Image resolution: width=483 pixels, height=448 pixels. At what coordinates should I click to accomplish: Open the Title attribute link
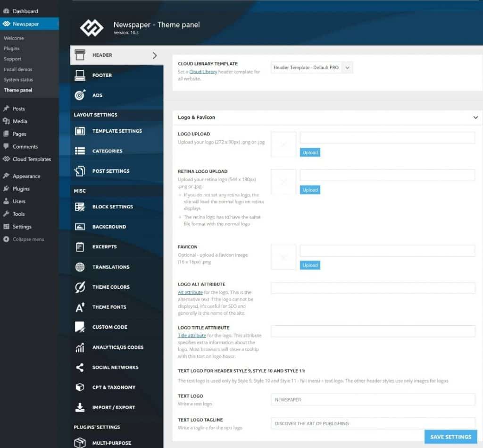192,336
